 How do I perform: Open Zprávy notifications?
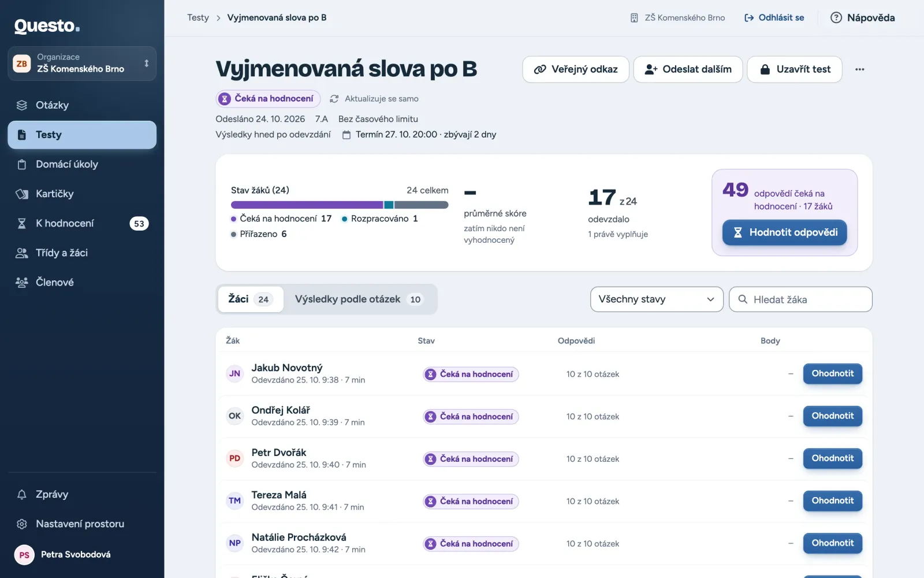pyautogui.click(x=82, y=494)
